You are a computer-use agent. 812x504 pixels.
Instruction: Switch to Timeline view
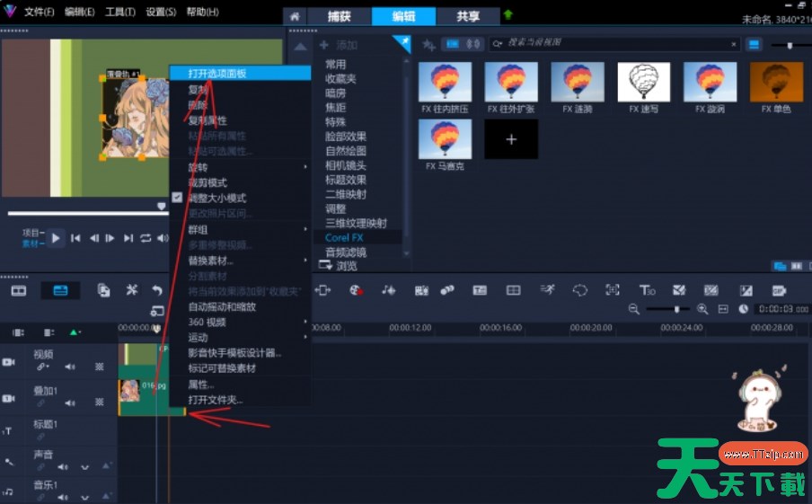[60, 290]
